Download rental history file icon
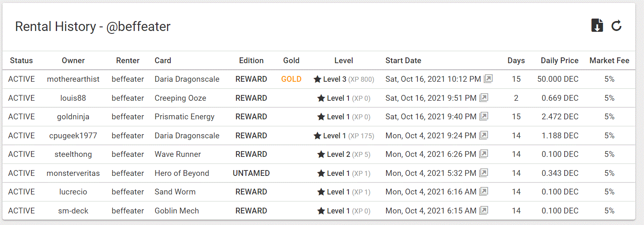Viewport: 644px width, 225px height. click(x=597, y=26)
